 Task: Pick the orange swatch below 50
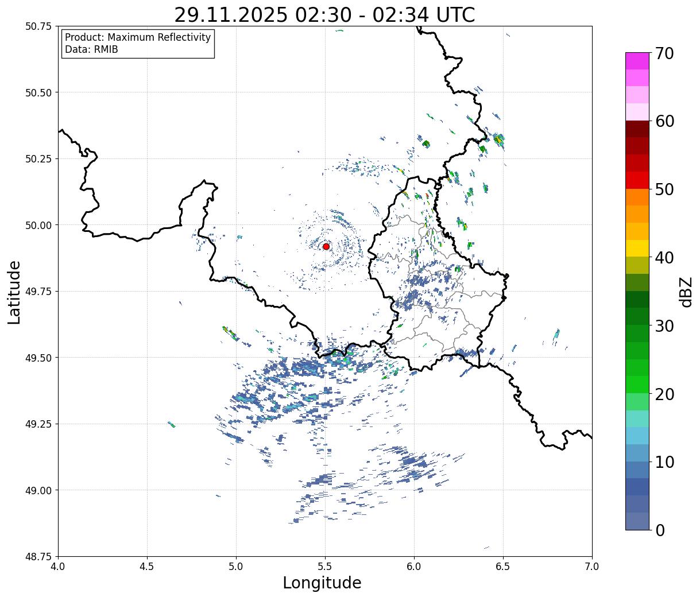(x=637, y=197)
